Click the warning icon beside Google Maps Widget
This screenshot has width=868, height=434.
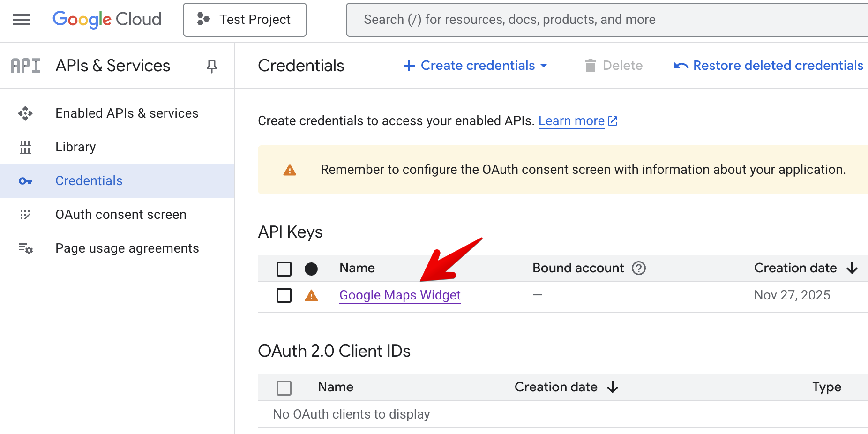click(x=311, y=295)
